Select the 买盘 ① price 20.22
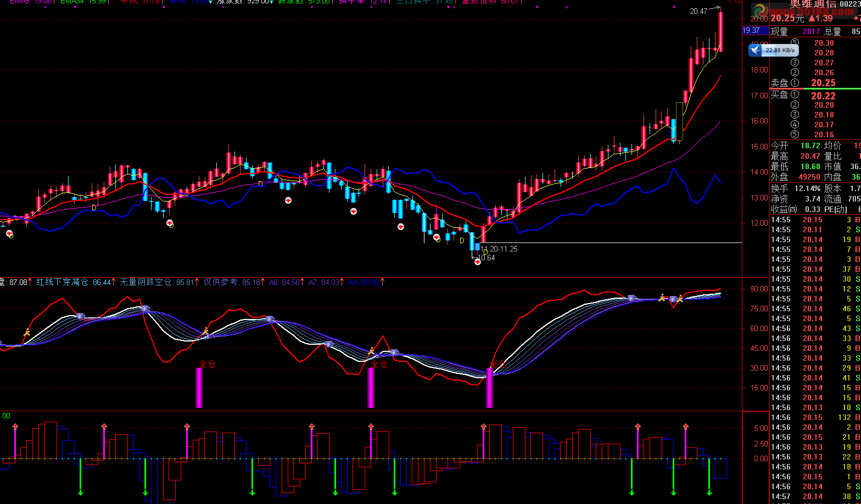861x504 pixels. pos(823,96)
